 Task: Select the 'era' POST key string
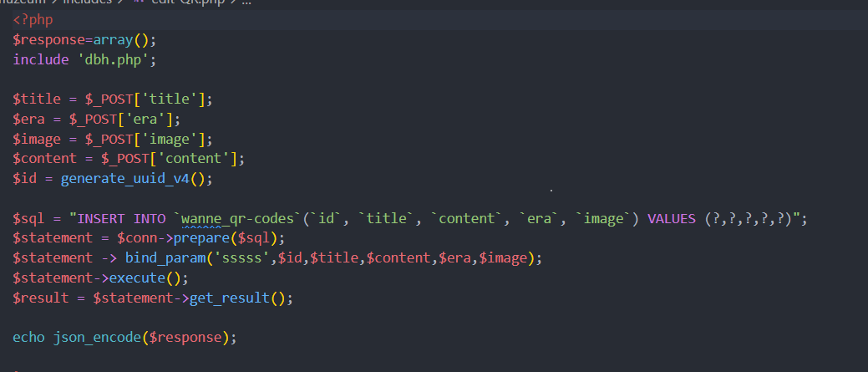point(155,119)
